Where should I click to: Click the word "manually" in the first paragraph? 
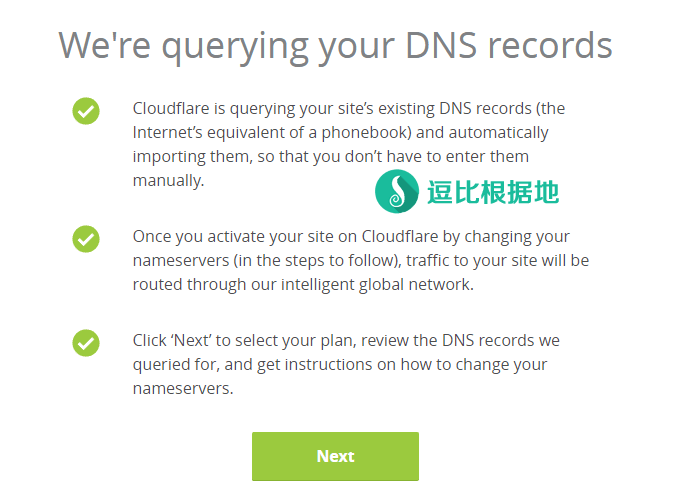coord(166,181)
